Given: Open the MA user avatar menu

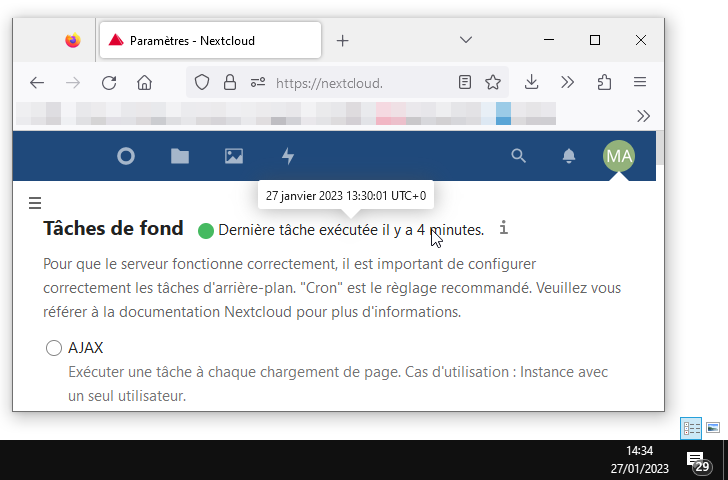Looking at the screenshot, I should click(x=619, y=156).
